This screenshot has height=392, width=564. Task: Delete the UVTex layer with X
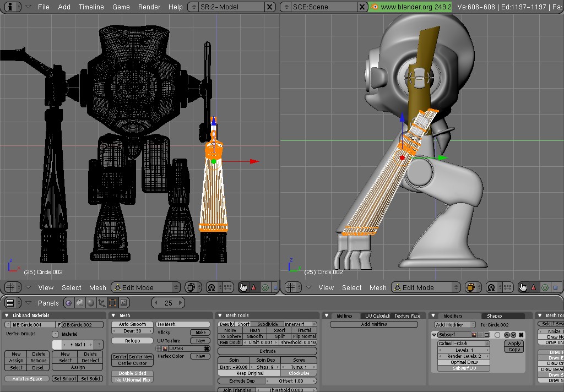[x=207, y=349]
